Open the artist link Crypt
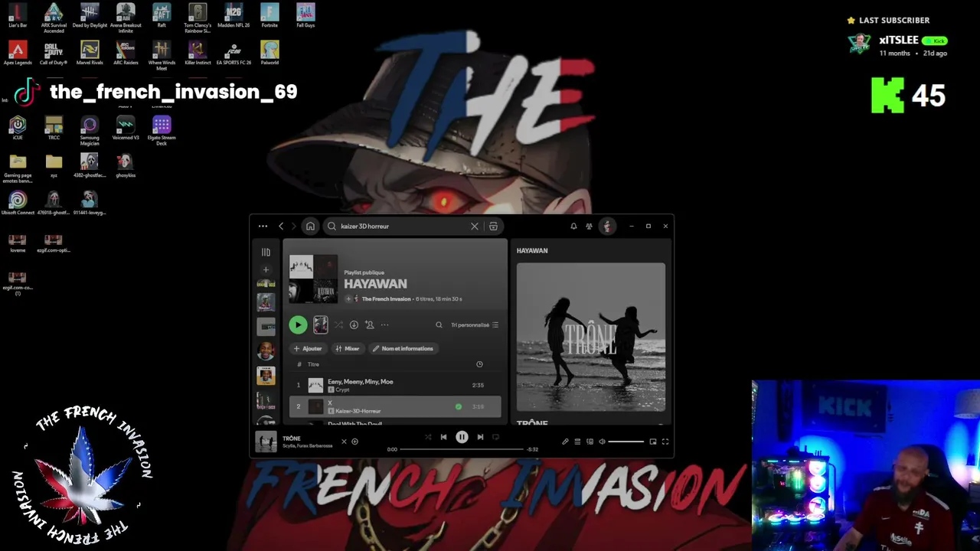Screen dimensions: 980x551 pyautogui.click(x=341, y=390)
